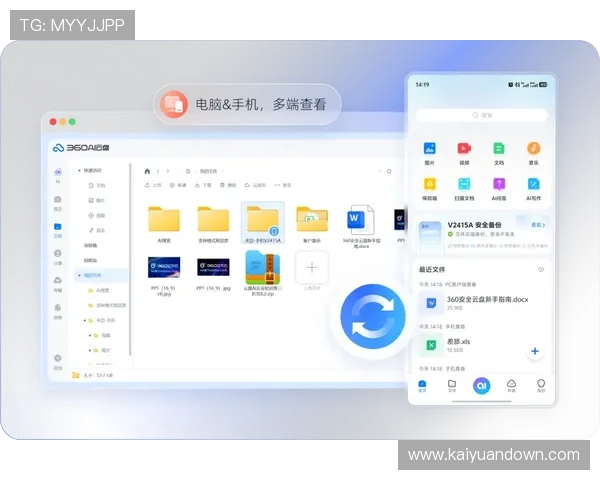This screenshot has width=600, height=480.
Task: Open 差旅.xls in phone recent files
Action: 446,345
